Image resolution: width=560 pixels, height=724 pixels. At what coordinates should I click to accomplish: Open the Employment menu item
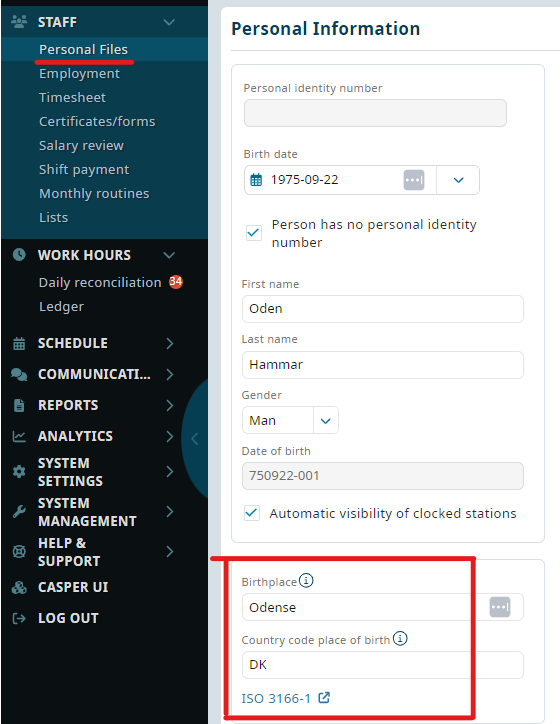point(79,73)
